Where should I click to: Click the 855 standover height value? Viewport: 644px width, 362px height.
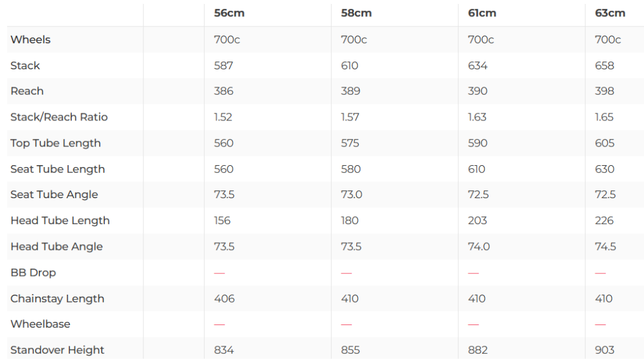(x=351, y=350)
